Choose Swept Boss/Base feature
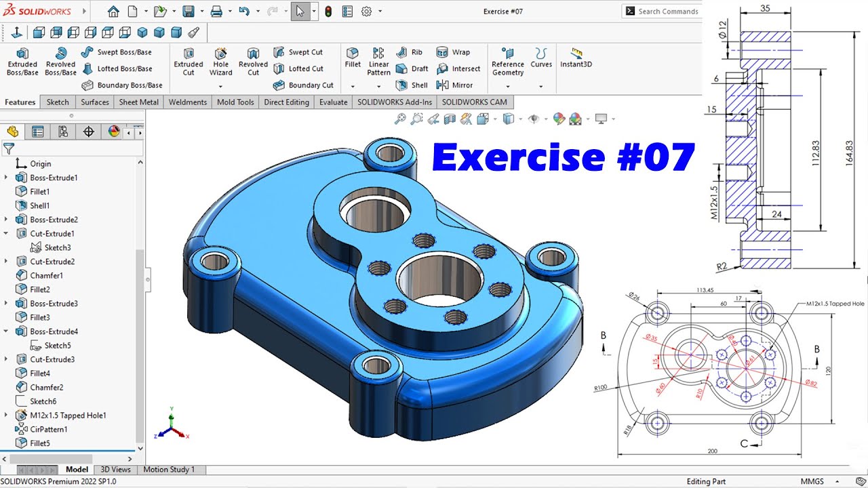The height and width of the screenshot is (488, 868). (x=117, y=52)
